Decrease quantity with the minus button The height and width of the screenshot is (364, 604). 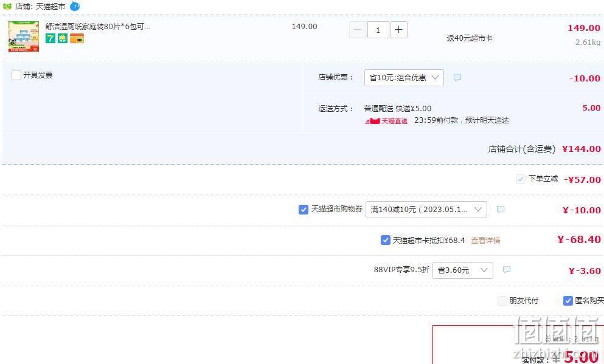tap(358, 30)
